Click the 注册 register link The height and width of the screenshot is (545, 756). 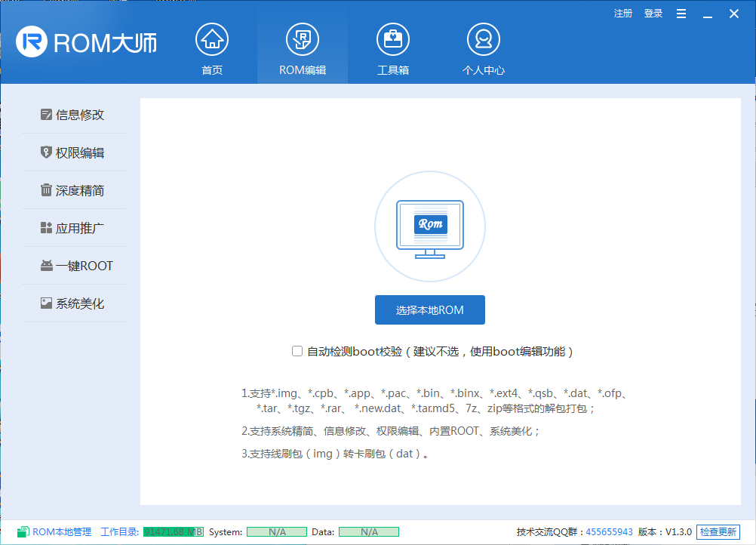pos(623,14)
